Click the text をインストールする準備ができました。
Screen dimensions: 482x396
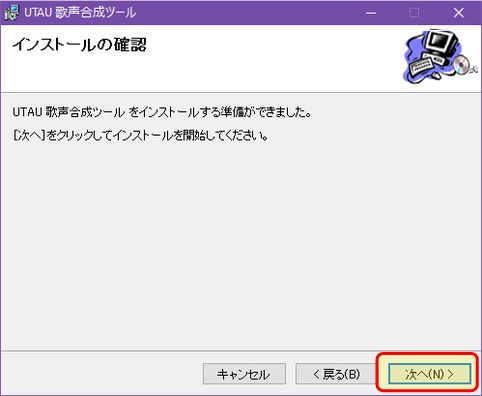(220, 112)
